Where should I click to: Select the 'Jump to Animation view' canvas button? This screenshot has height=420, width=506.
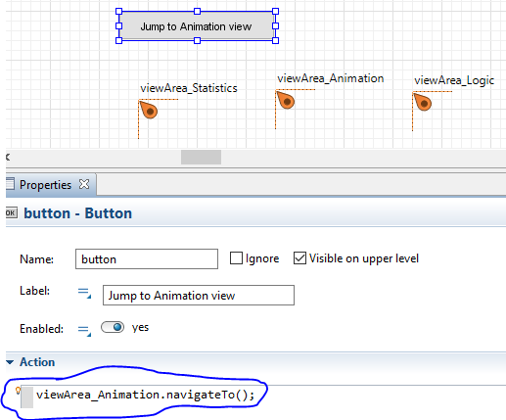click(x=197, y=26)
